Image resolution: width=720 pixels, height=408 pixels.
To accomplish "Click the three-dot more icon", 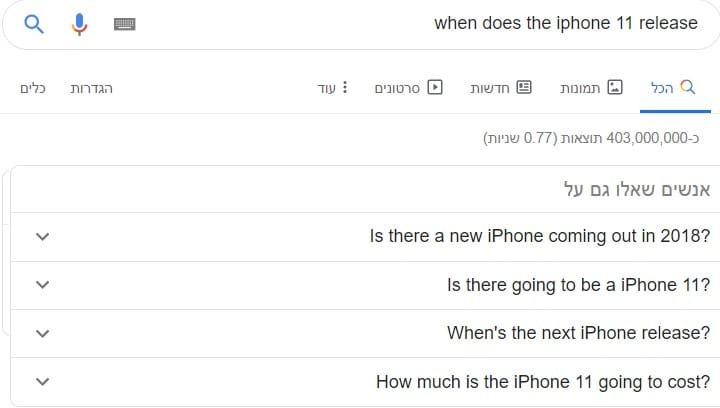I will (345, 87).
